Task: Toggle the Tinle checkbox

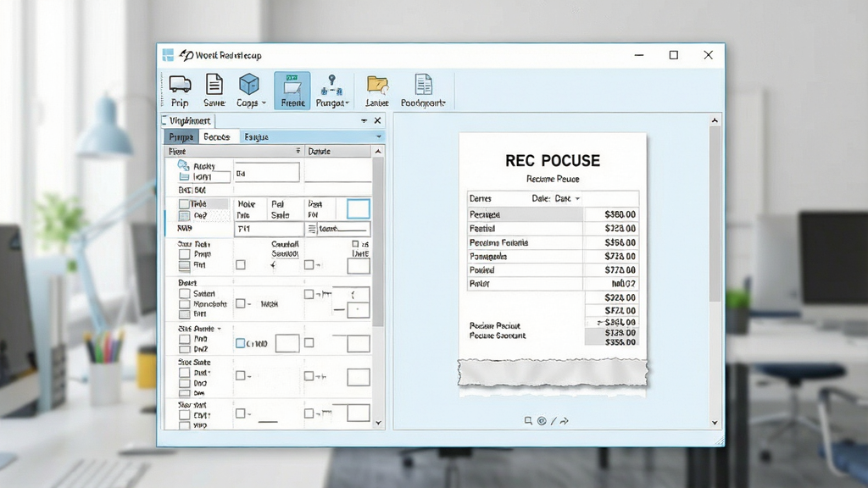Action: point(184,203)
